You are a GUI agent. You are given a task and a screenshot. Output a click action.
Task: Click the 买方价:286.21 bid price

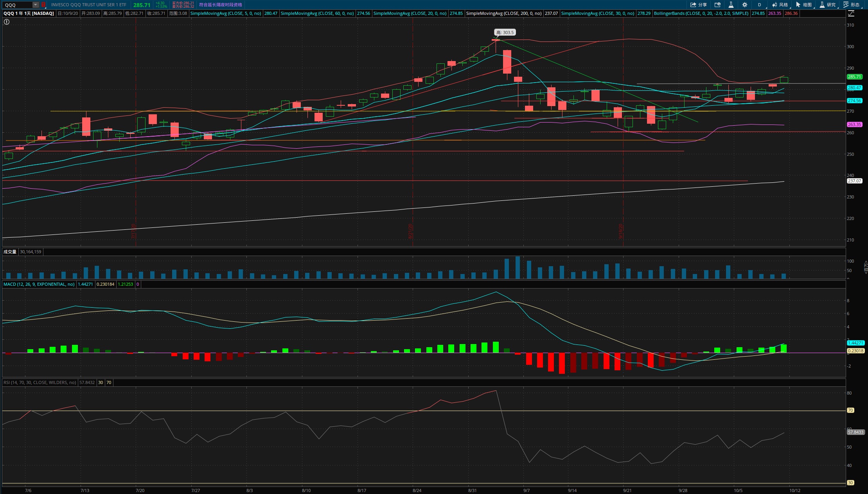coord(183,3)
